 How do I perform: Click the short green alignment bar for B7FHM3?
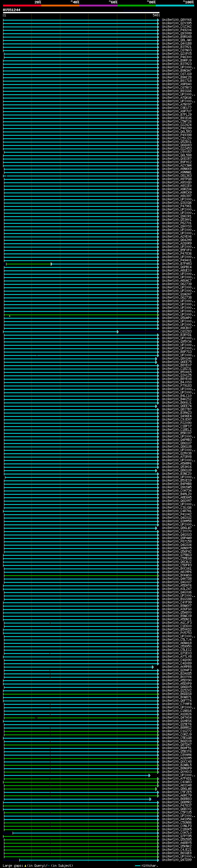pyautogui.click(x=29, y=264)
